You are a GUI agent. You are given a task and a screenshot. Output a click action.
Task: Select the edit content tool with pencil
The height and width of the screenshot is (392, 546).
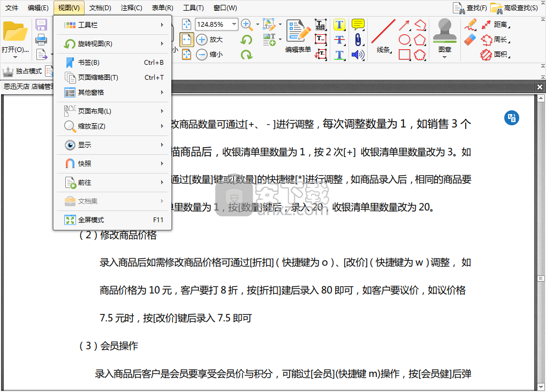click(x=269, y=25)
